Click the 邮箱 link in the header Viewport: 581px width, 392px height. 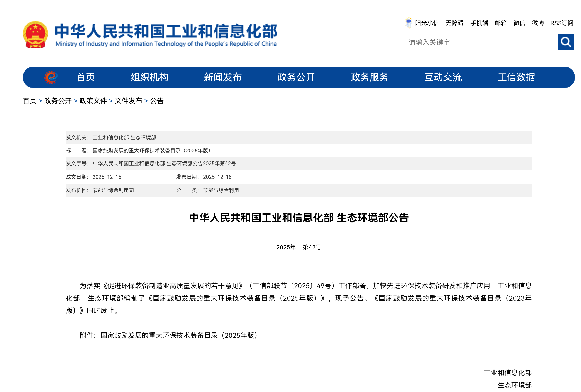point(501,23)
